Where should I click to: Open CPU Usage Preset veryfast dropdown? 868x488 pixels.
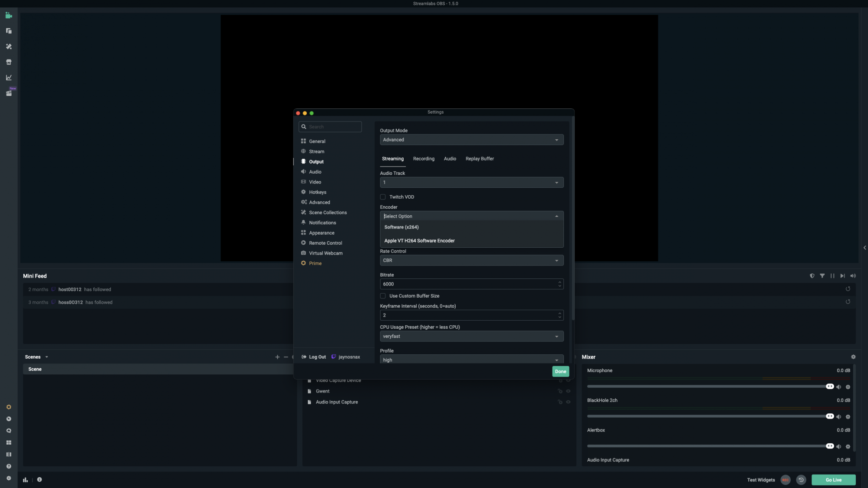[471, 336]
